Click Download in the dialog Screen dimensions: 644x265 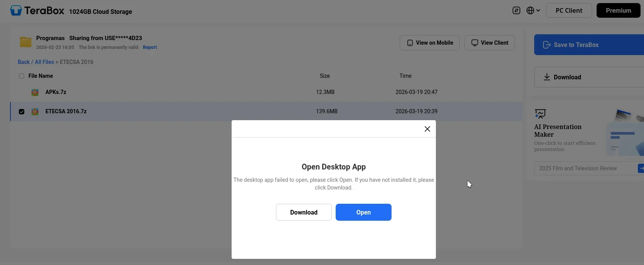click(x=304, y=212)
